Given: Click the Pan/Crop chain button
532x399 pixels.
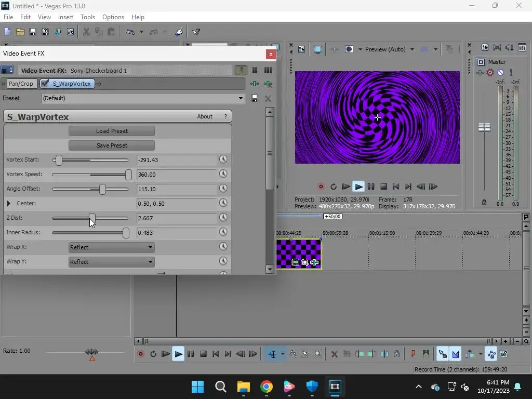Looking at the screenshot, I should [21, 84].
